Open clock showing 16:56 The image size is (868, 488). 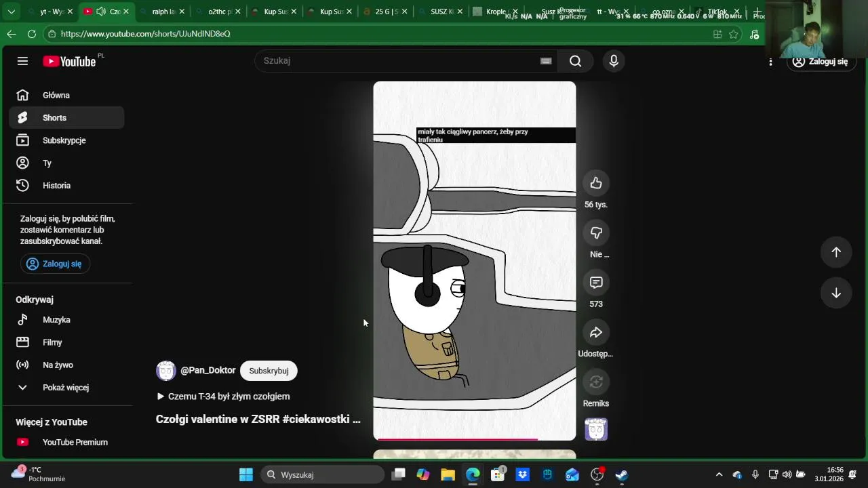[829, 474]
